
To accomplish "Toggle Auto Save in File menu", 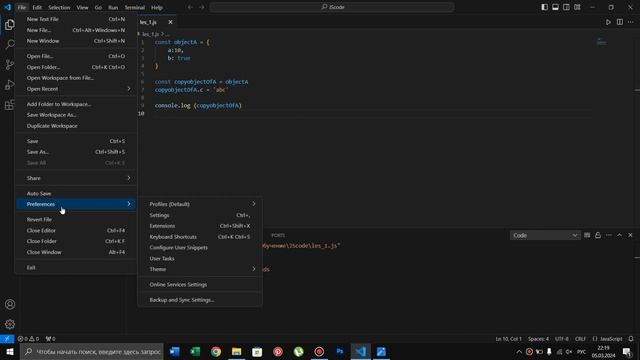I will (76, 193).
